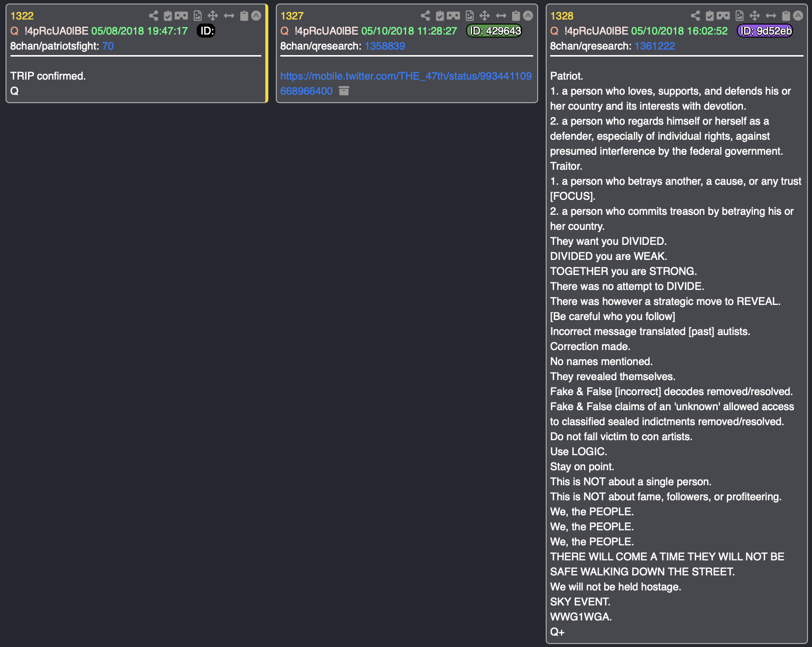This screenshot has height=647, width=812.
Task: Collapse post 1328 with the circled caret
Action: pos(798,16)
